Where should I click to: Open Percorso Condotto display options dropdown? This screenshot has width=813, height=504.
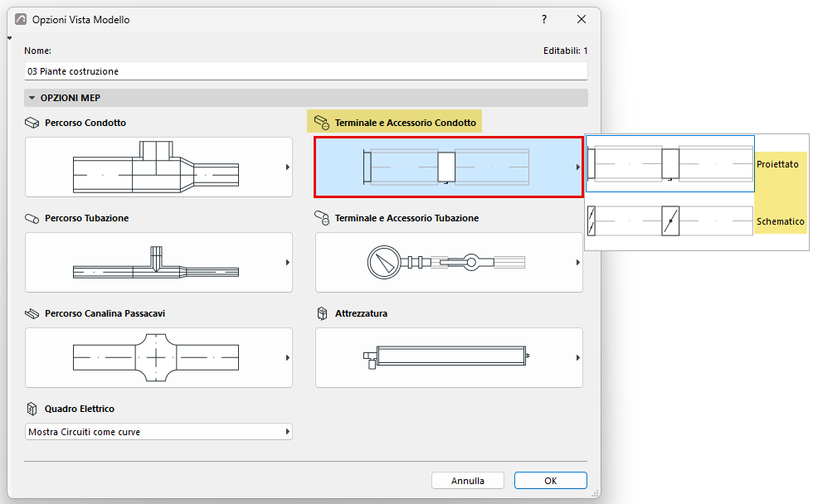coord(158,167)
